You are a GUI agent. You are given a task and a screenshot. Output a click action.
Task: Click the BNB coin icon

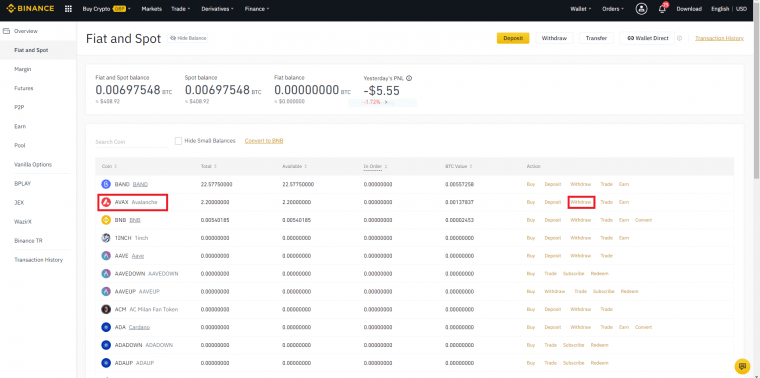106,220
